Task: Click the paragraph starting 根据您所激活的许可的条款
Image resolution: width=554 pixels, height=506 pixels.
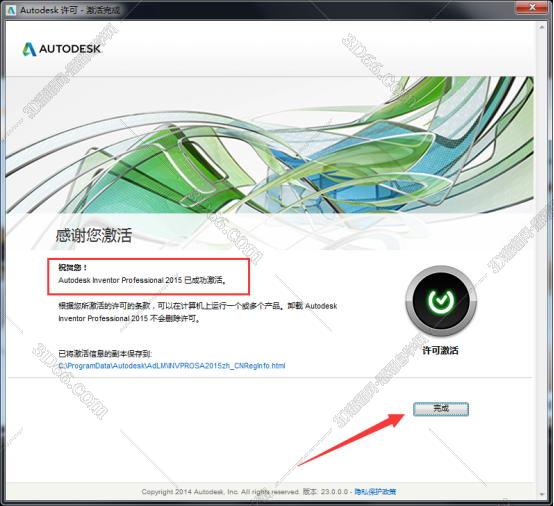Action: (198, 312)
